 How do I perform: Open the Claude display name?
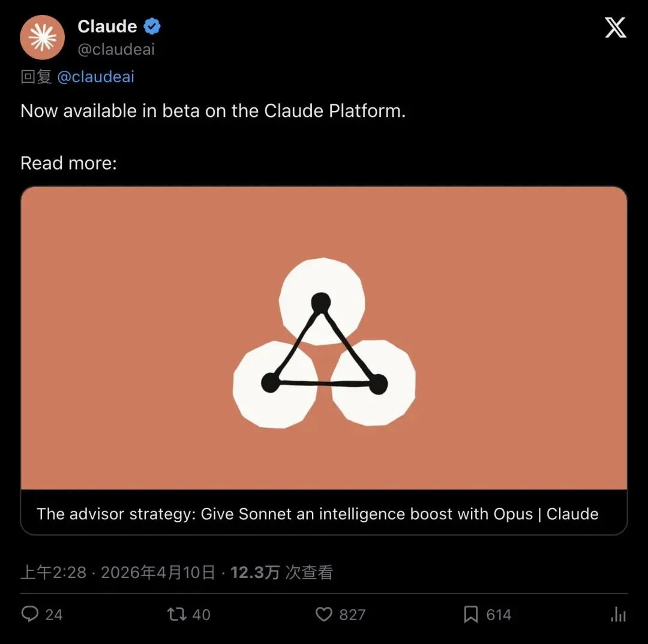point(107,26)
